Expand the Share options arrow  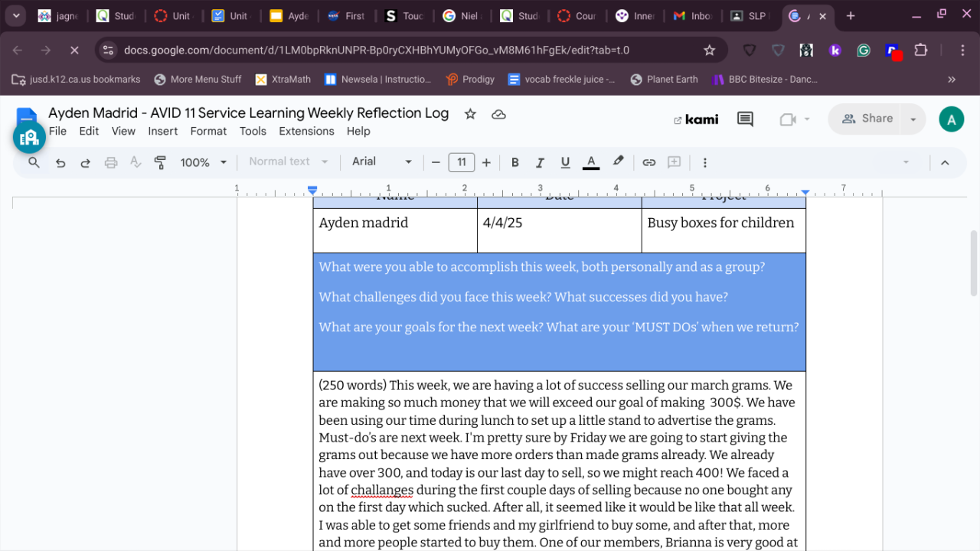(913, 119)
